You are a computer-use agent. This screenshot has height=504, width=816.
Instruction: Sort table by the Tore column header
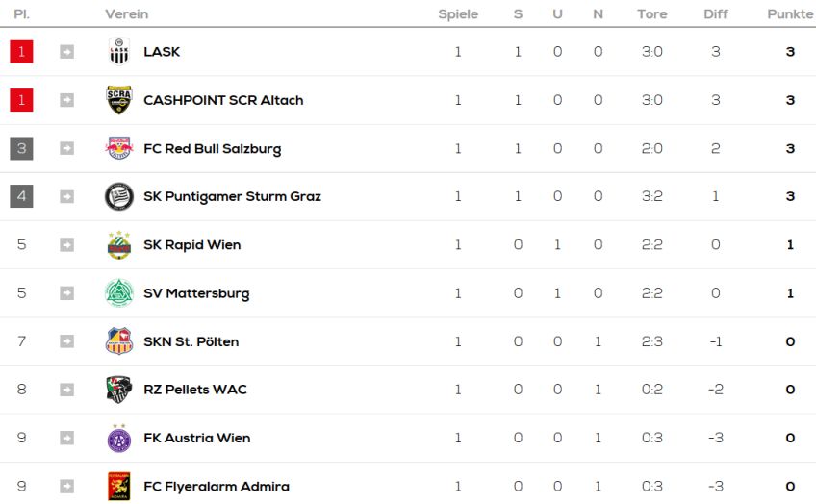pos(652,14)
